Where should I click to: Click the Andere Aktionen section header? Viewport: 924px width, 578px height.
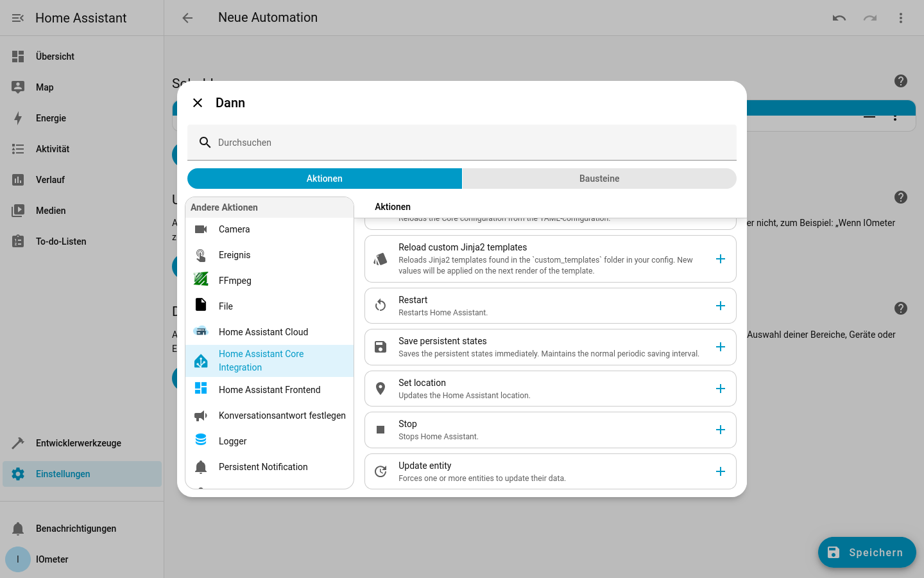(269, 207)
